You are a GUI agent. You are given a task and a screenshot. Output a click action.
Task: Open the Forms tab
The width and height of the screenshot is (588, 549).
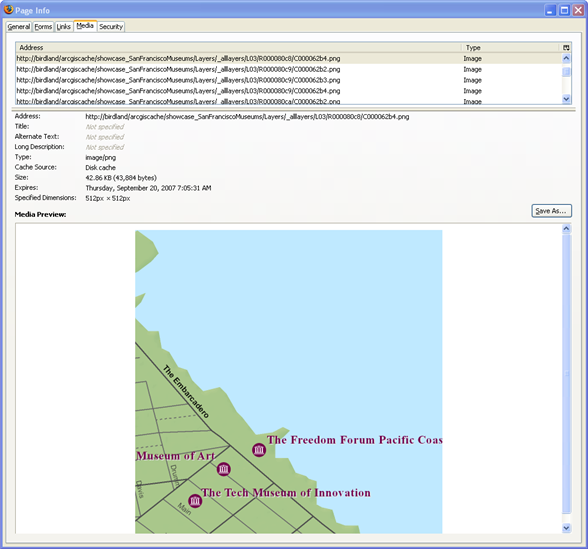tap(43, 27)
